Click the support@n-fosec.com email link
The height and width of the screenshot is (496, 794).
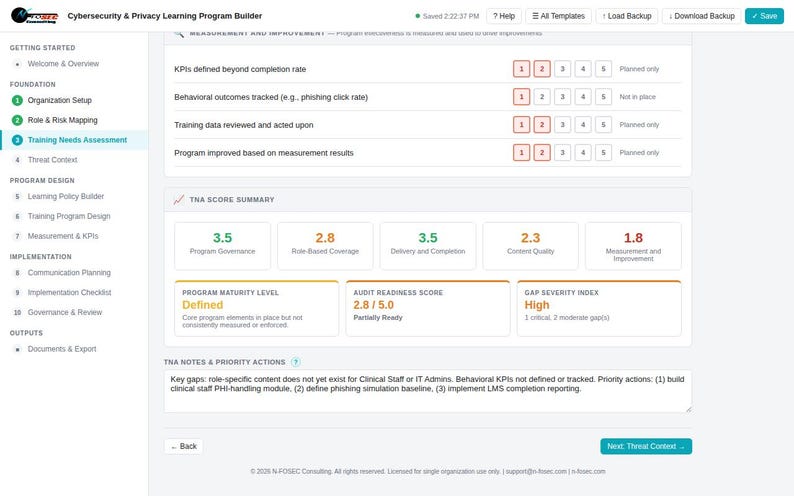[536, 471]
